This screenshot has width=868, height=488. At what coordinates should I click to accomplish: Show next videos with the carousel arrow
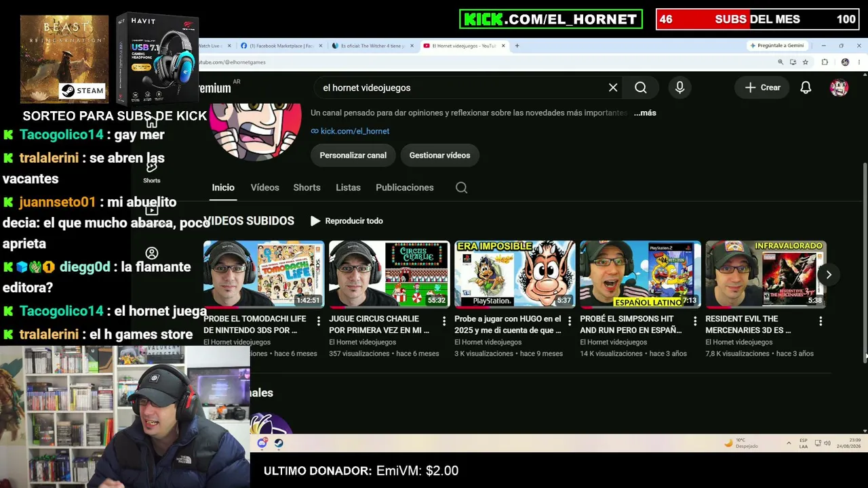[829, 274]
